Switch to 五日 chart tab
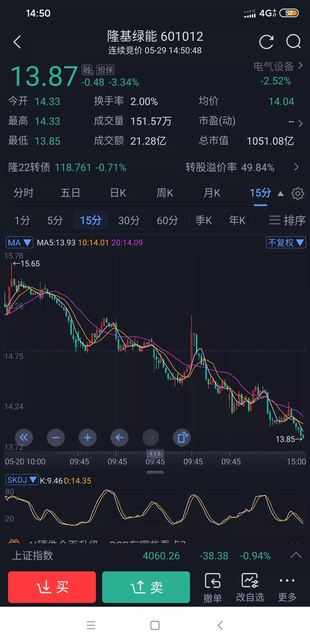 tap(70, 193)
